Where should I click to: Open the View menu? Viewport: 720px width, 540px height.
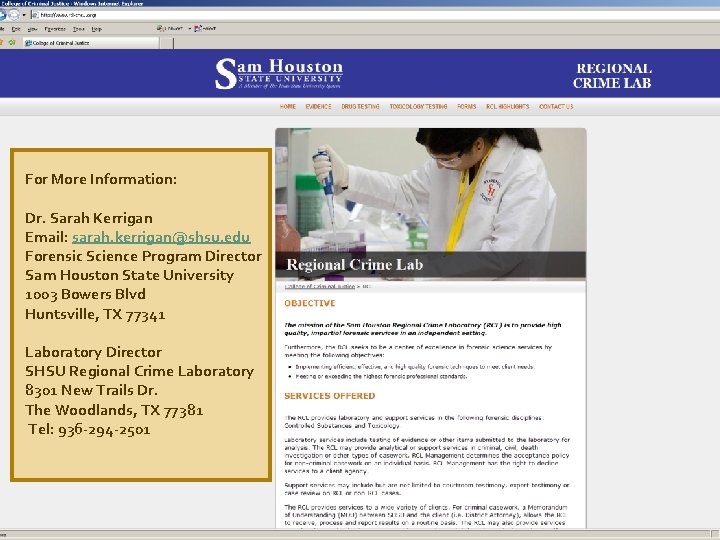pyautogui.click(x=32, y=29)
